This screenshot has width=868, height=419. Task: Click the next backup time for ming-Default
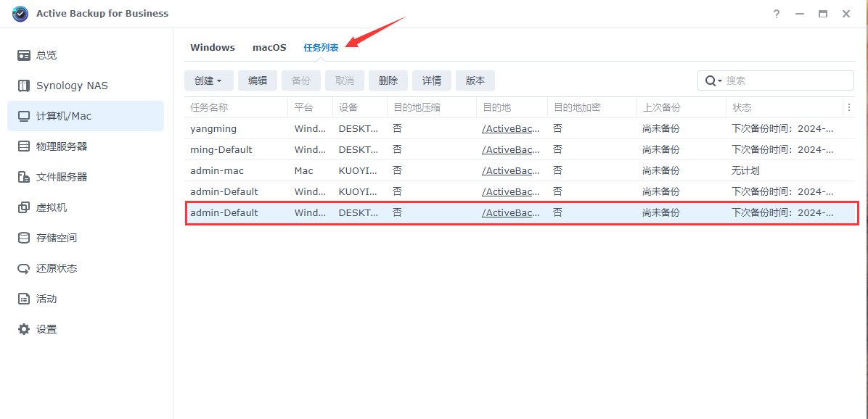tap(782, 149)
